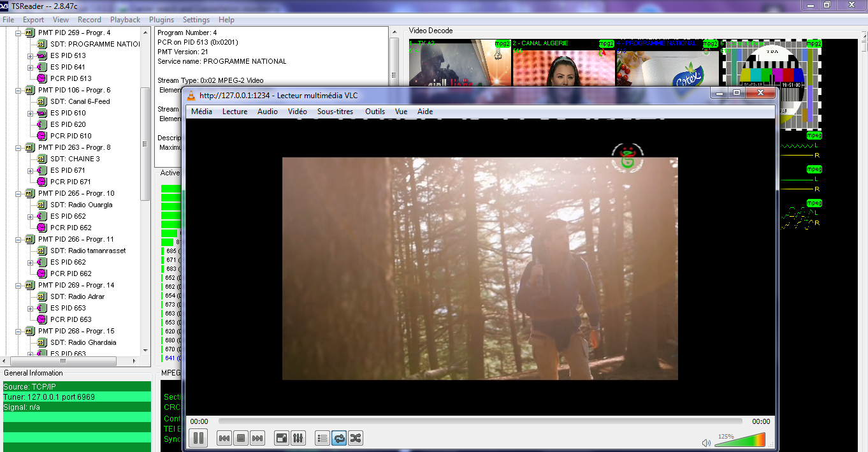Show the VLC playlist

click(x=322, y=438)
